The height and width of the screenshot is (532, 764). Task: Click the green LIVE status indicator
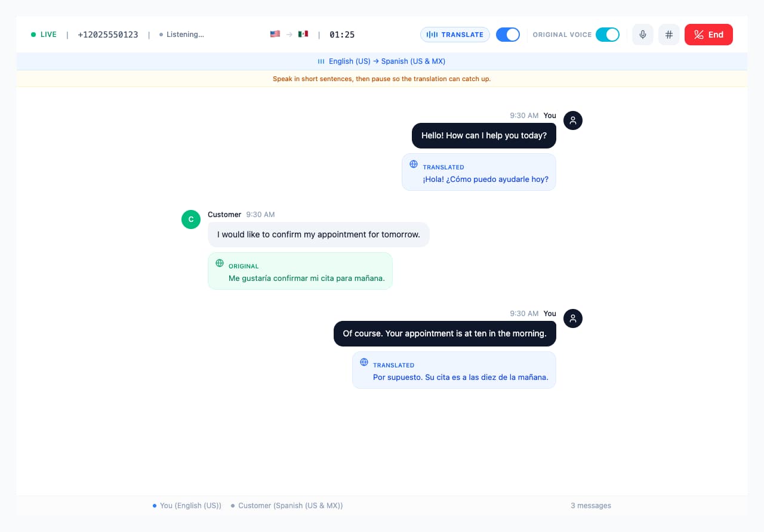(44, 35)
